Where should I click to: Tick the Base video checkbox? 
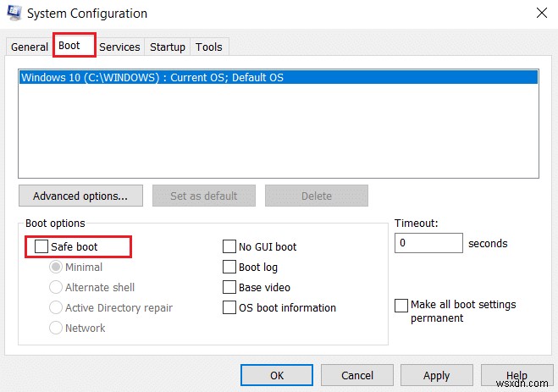[x=229, y=288]
